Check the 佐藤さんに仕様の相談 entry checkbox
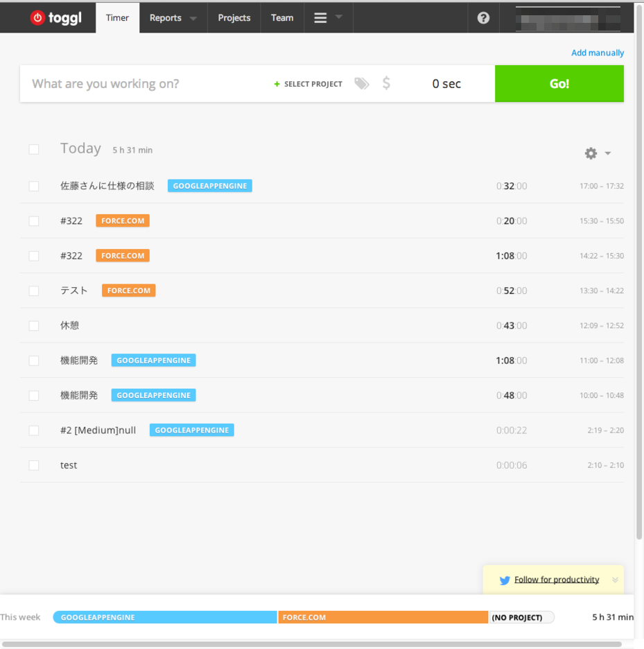This screenshot has width=644, height=649. [34, 186]
